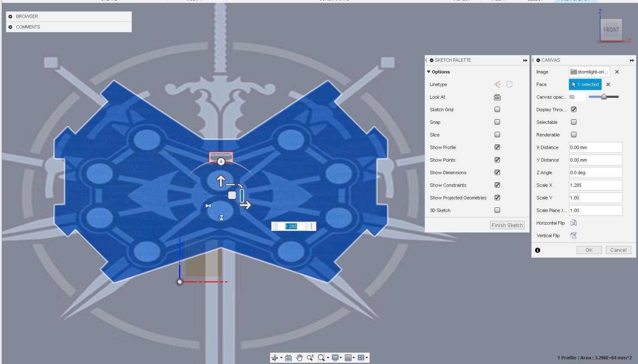Expand the BROWSER panel
The image size is (638, 364).
pyautogui.click(x=11, y=16)
